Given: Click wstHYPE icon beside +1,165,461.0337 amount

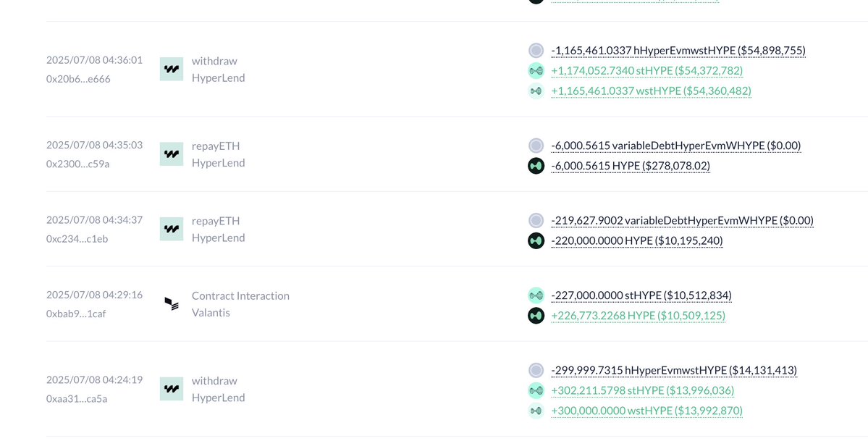Looking at the screenshot, I should tap(536, 91).
